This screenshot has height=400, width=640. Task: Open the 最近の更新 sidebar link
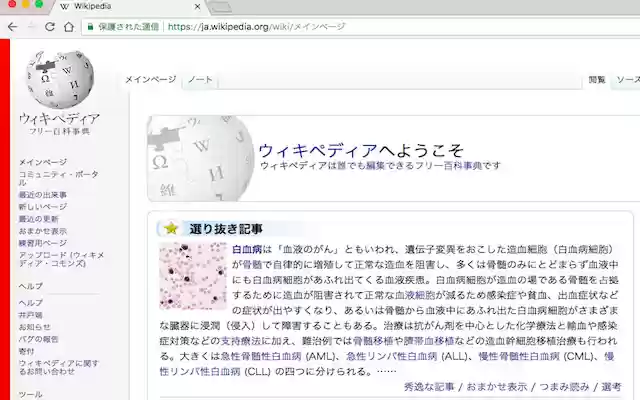[39, 219]
